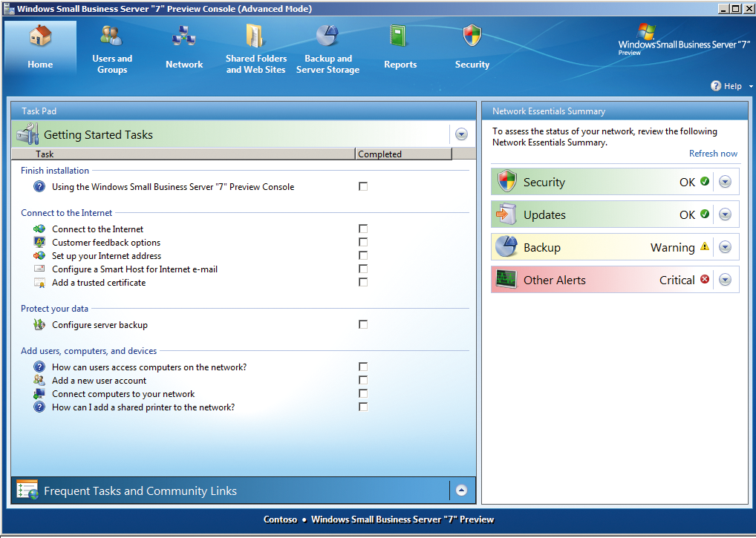Viewport: 756px width, 538px height.
Task: Check the Completed box for Connect to the Internet
Action: point(362,229)
